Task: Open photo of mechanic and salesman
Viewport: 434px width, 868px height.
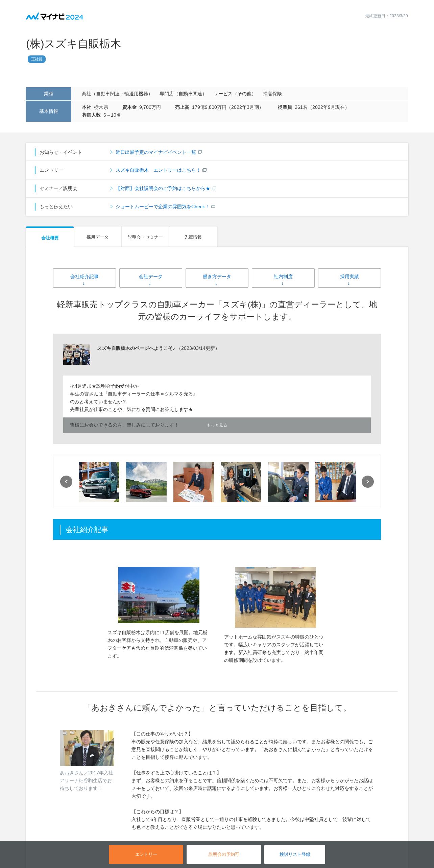Action: coord(336,482)
